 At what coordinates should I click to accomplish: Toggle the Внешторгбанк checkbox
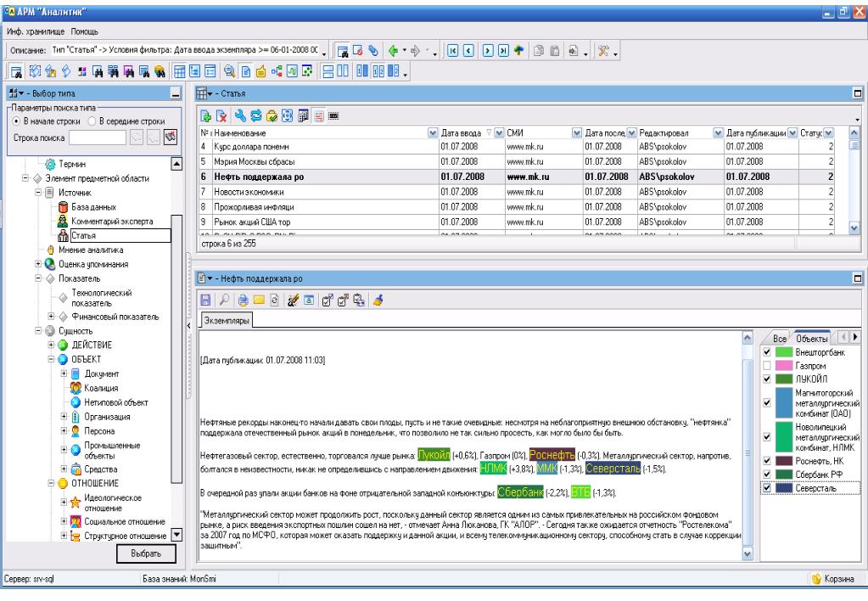(x=767, y=352)
